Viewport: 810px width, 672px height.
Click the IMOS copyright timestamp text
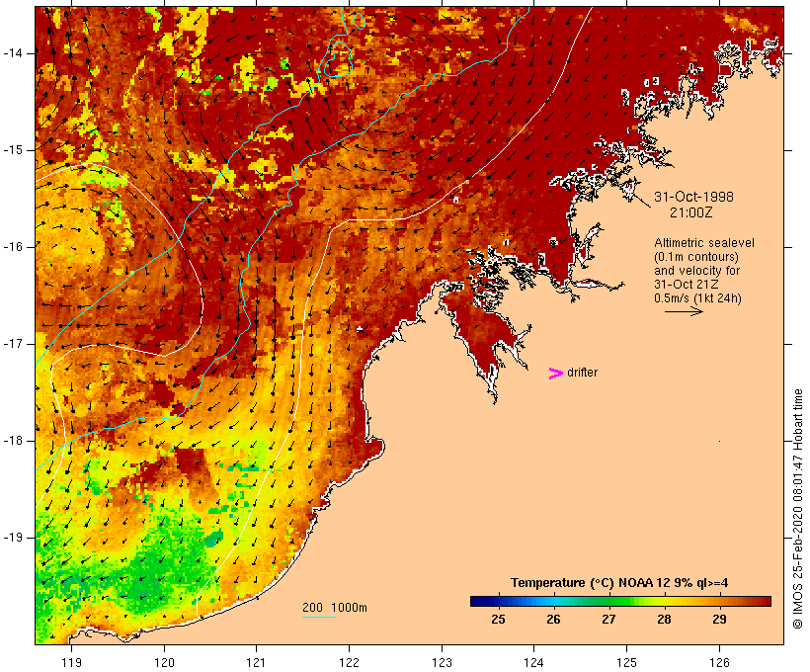point(797,509)
